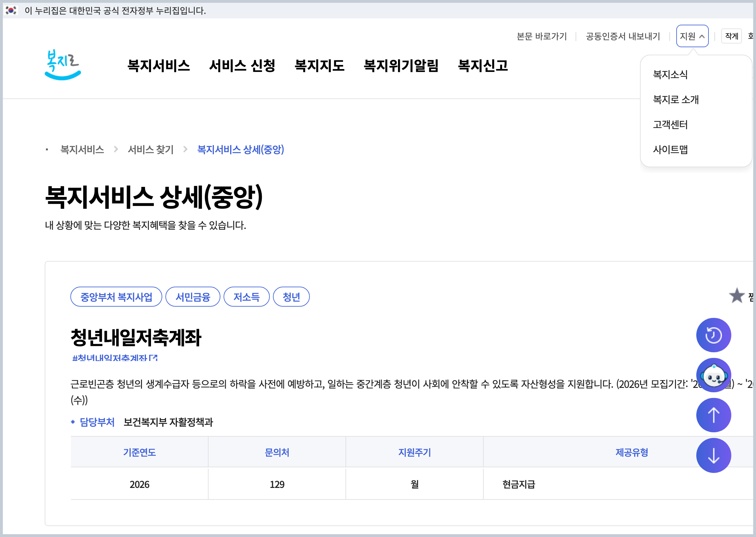Viewport: 756px width, 537px height.
Task: Click the Korean flag icon in banner
Action: pyautogui.click(x=11, y=11)
